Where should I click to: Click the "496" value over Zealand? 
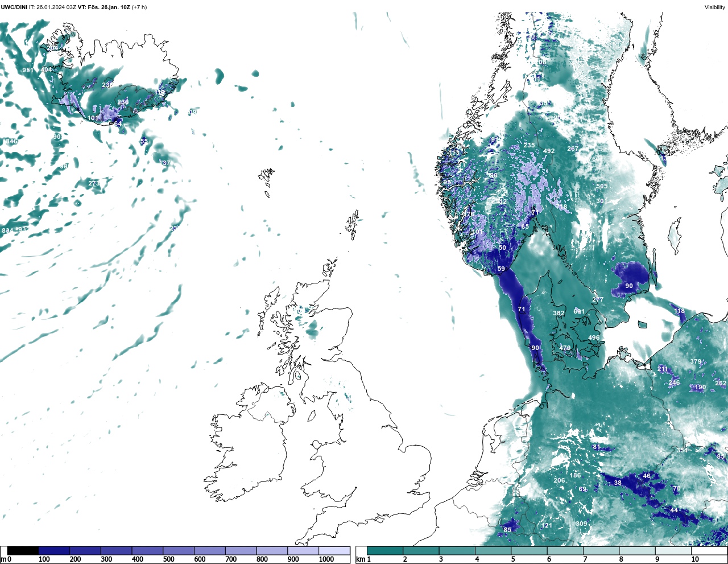pos(594,337)
